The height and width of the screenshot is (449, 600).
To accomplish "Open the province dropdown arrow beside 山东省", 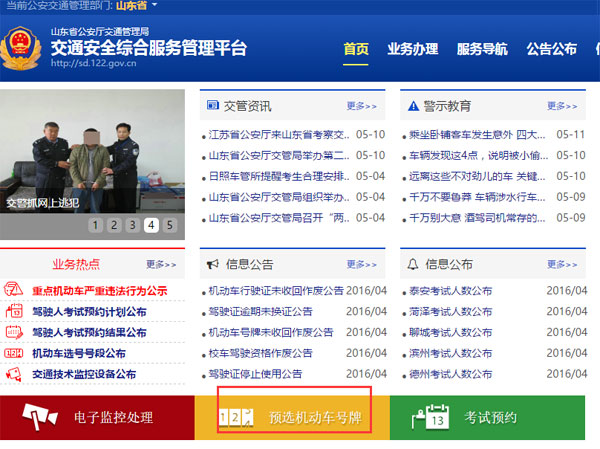I will [x=155, y=5].
